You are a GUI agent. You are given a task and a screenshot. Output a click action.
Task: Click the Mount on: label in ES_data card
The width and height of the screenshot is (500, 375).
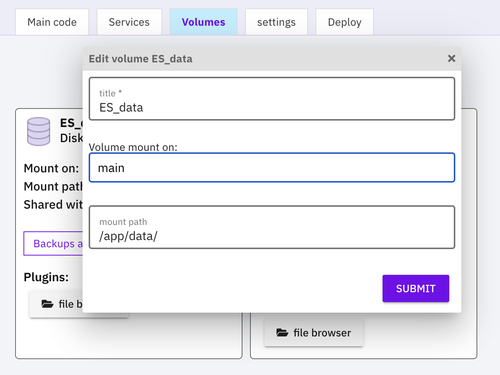(x=51, y=168)
